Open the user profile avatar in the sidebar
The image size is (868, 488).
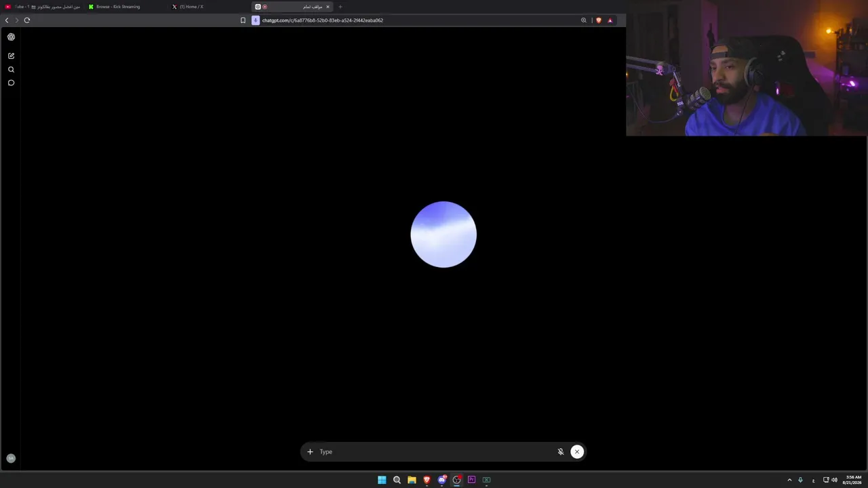pos(11,458)
